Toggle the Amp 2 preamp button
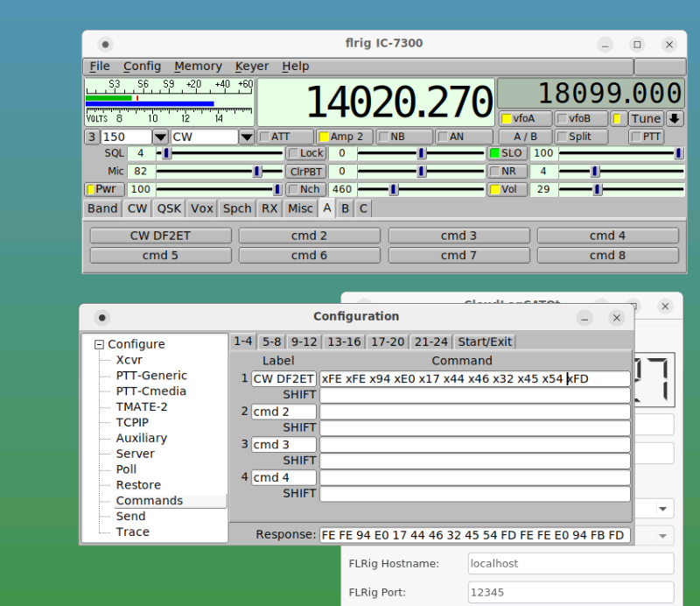 pos(344,137)
